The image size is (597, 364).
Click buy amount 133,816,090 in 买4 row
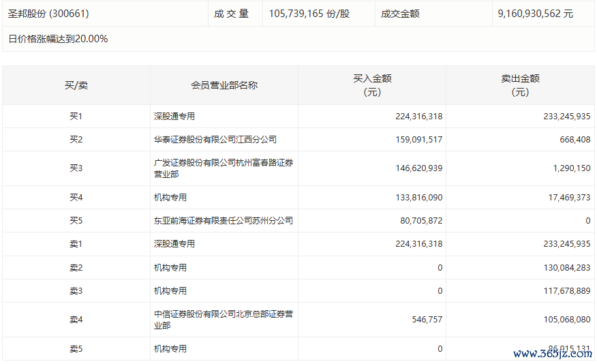pyautogui.click(x=418, y=198)
